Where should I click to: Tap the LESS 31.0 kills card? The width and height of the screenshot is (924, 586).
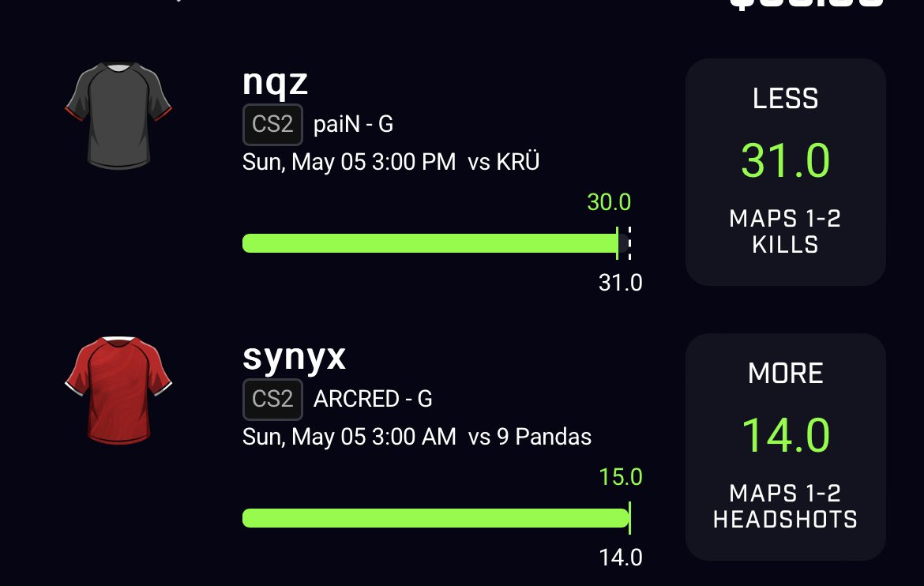pyautogui.click(x=786, y=172)
